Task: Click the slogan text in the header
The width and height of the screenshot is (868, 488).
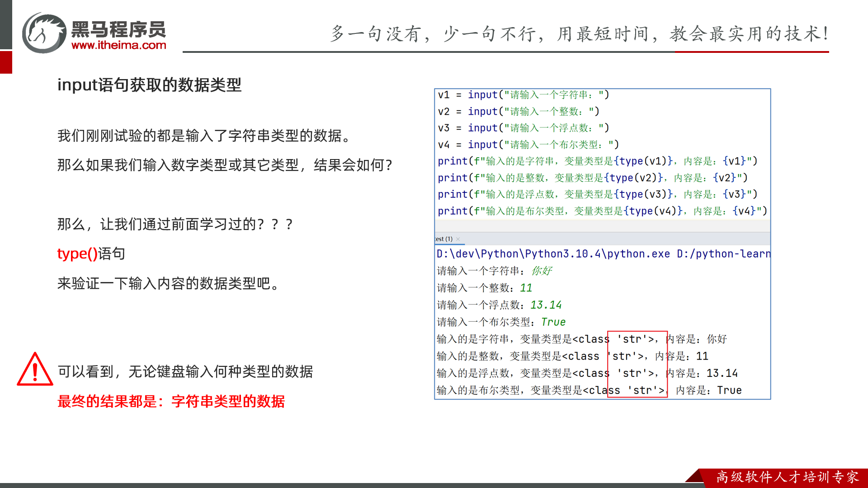Action: click(580, 34)
